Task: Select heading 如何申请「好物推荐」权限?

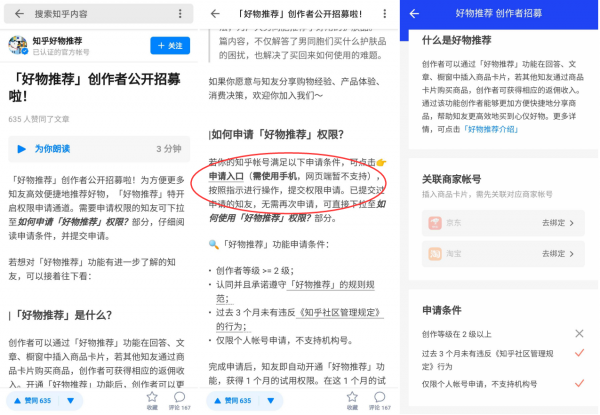Action: (x=276, y=135)
